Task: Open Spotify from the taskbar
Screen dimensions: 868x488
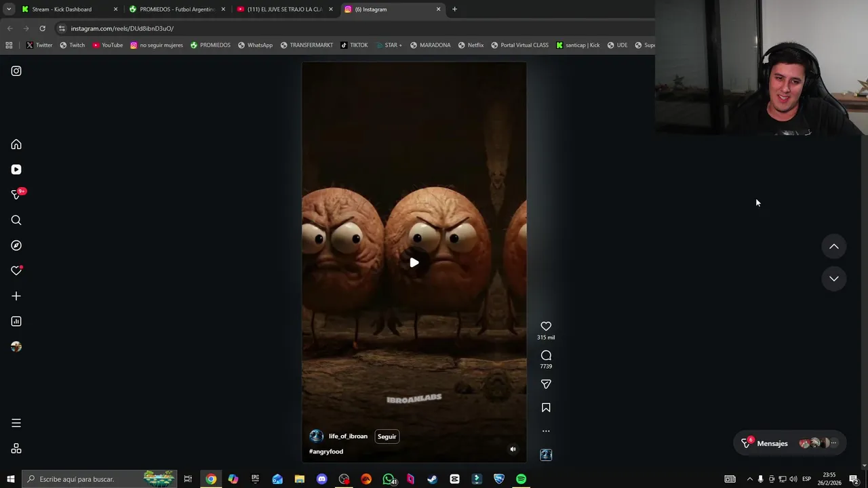Action: (x=521, y=479)
